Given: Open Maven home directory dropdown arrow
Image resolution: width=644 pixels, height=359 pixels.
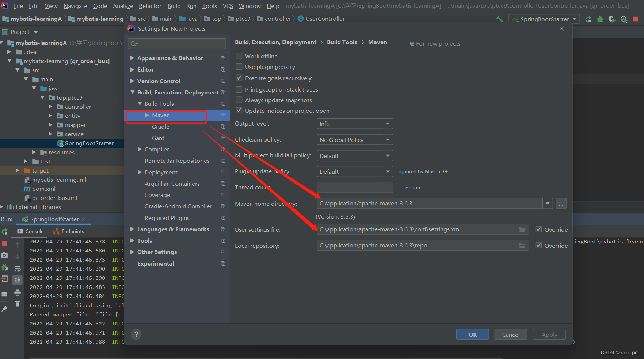Looking at the screenshot, I should click(x=548, y=204).
